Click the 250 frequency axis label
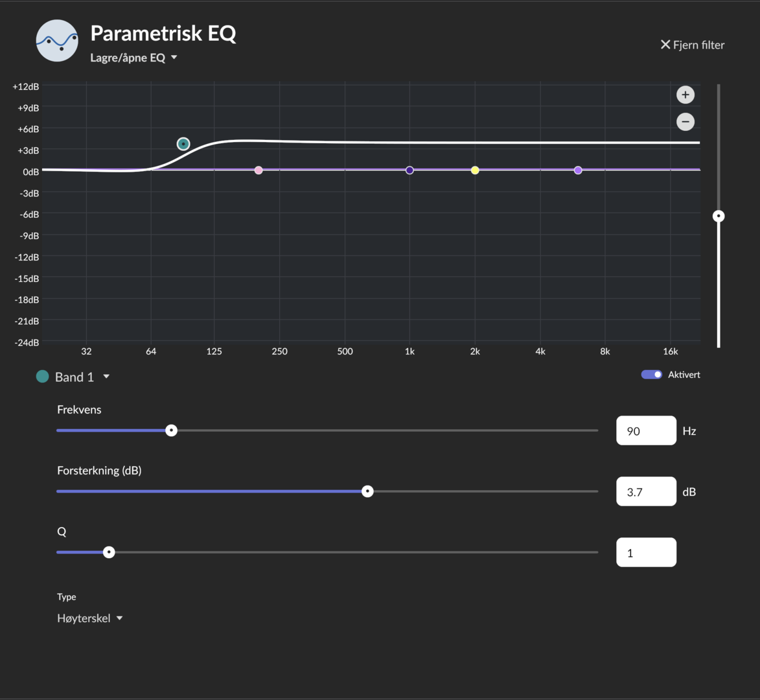The width and height of the screenshot is (760, 700). tap(280, 351)
